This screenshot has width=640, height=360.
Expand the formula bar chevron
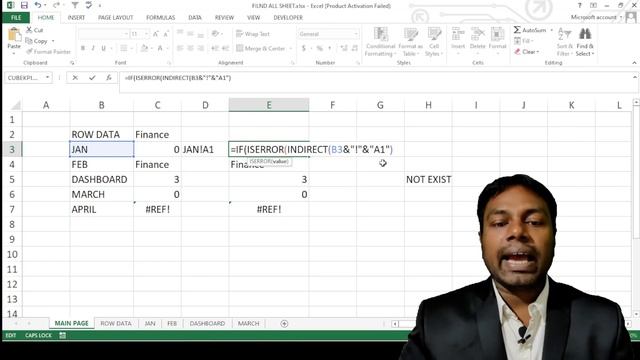pos(635,77)
